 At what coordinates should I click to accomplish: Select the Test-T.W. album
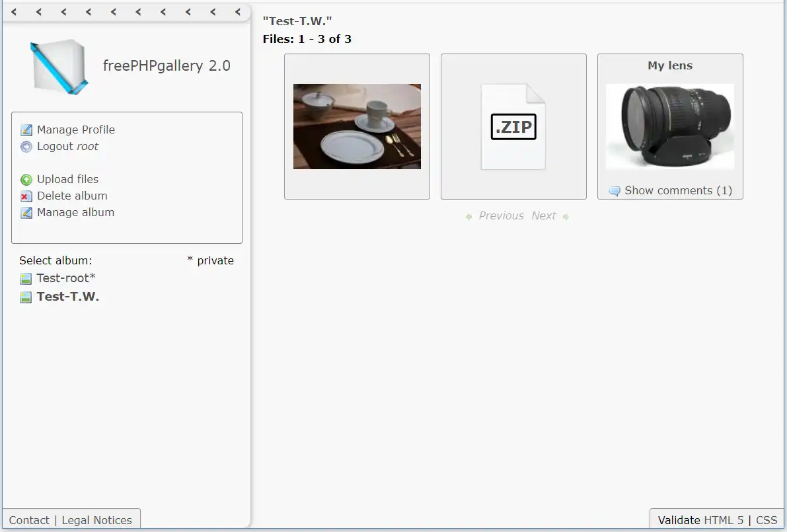pyautogui.click(x=68, y=297)
